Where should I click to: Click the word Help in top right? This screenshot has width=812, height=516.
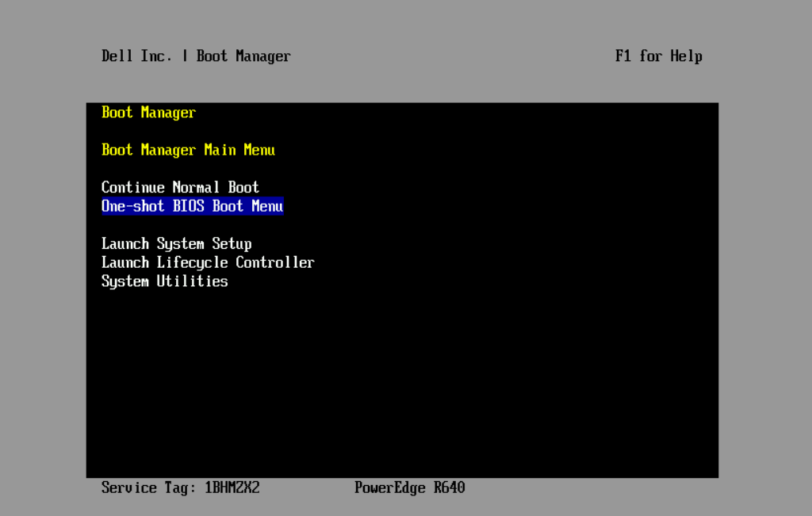click(x=686, y=56)
